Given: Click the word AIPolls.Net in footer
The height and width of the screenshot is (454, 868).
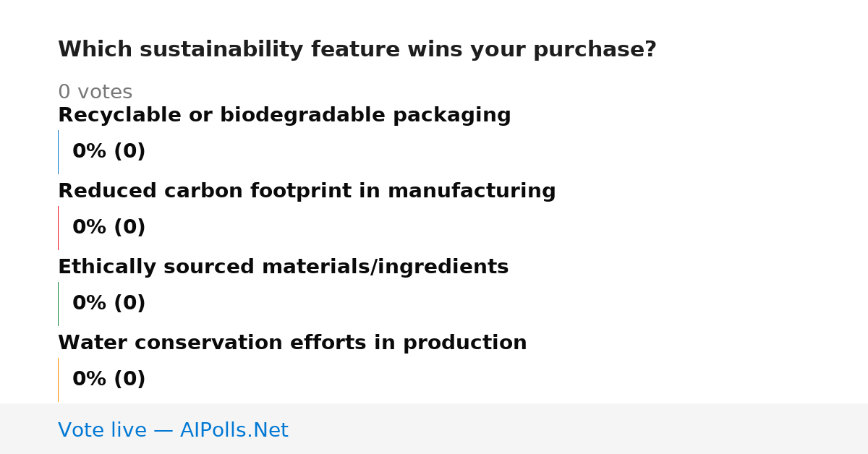Looking at the screenshot, I should click(234, 430).
